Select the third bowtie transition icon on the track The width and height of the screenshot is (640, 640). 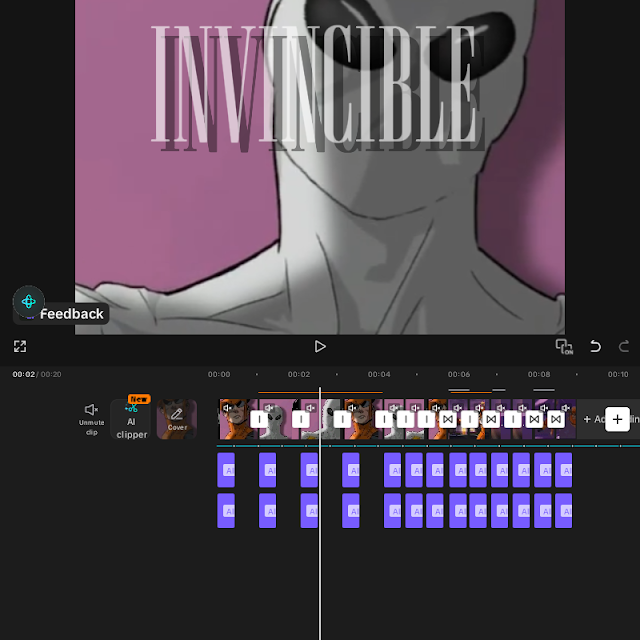534,419
